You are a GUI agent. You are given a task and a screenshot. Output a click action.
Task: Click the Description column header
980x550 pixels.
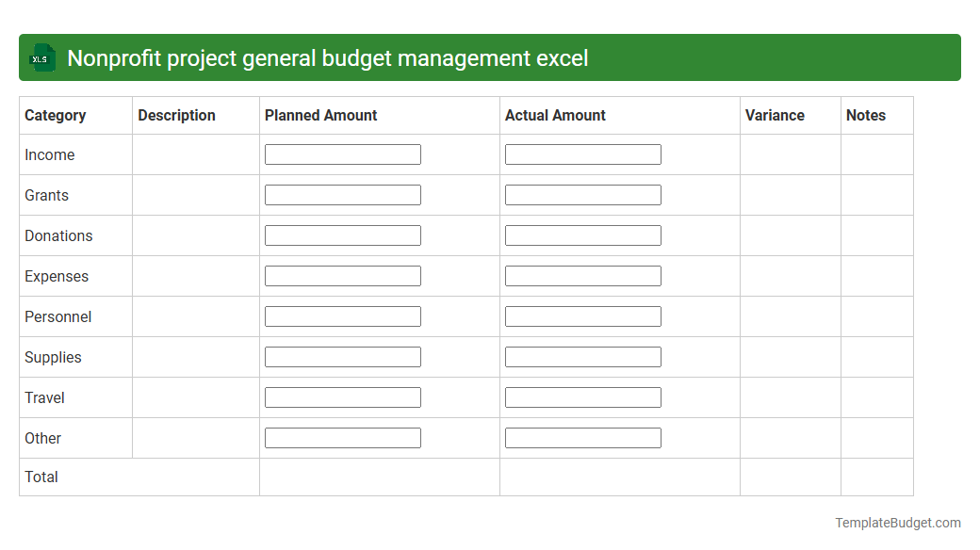(x=176, y=115)
